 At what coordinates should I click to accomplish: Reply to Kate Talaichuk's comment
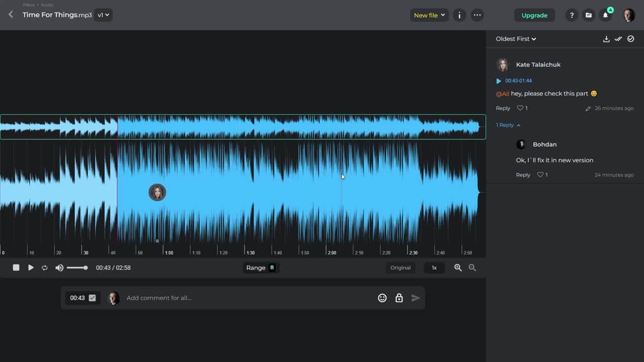[x=503, y=108]
